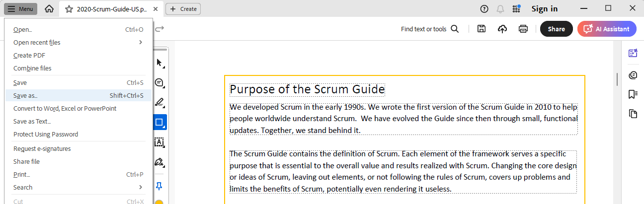Print the file using printer icon
The image size is (644, 204).
pos(523,29)
